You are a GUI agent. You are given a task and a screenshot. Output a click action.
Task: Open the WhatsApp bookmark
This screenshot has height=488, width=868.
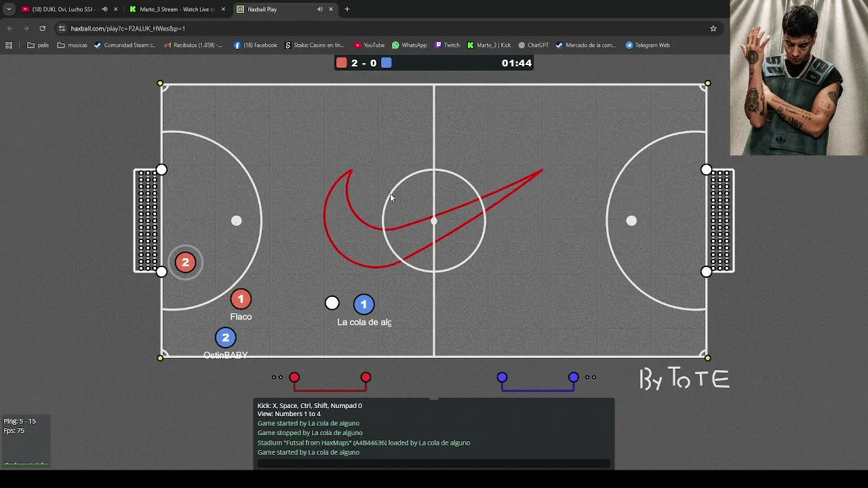point(410,45)
